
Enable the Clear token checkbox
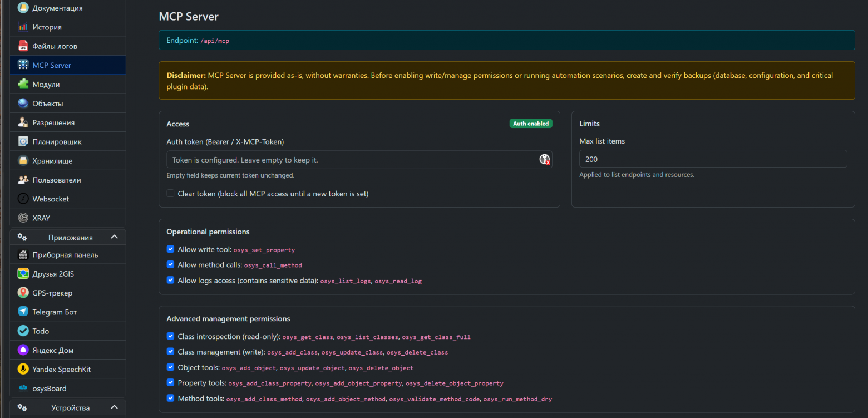pyautogui.click(x=171, y=194)
